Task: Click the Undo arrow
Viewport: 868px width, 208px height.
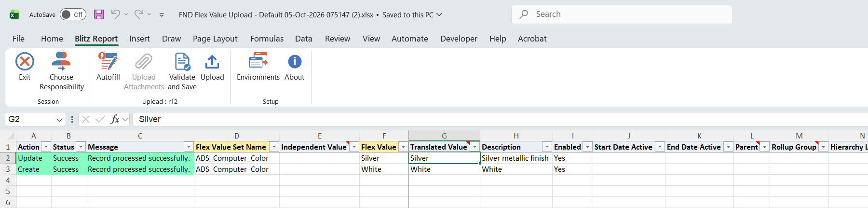Action: [x=115, y=14]
